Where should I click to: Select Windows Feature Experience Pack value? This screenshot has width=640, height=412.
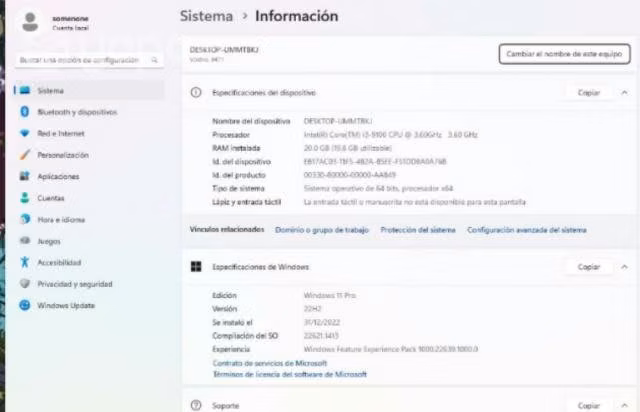(391, 349)
